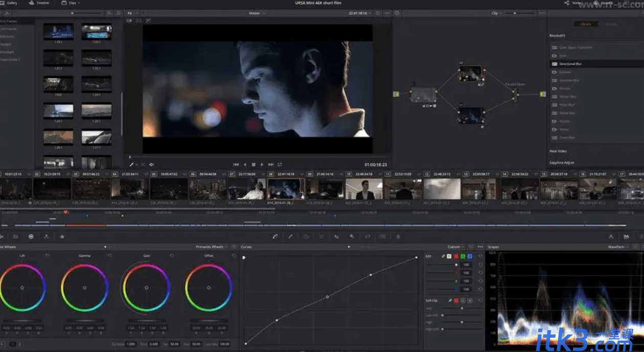
Task: Open the Key palette
Action: 352,237
